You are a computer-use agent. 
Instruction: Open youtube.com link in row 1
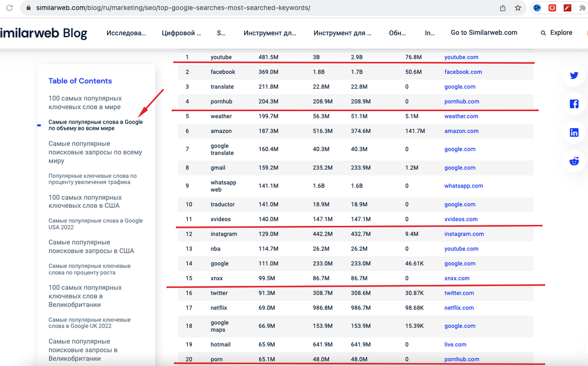pos(461,57)
